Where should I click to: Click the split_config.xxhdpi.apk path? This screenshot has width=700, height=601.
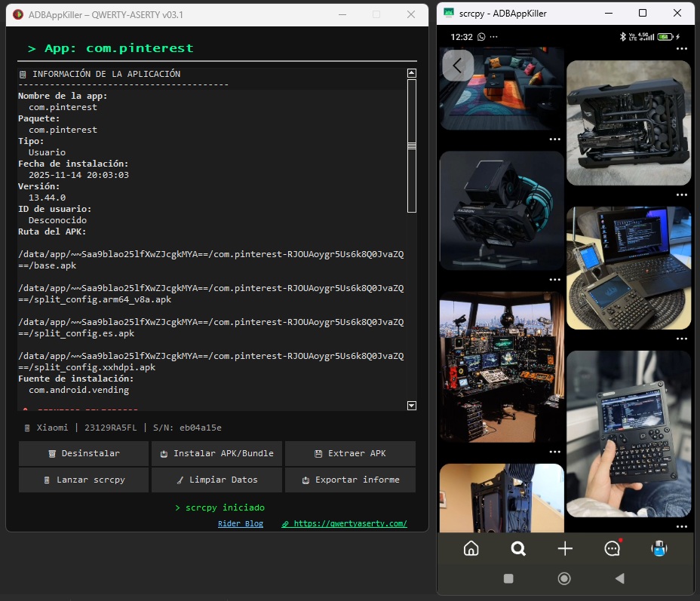point(210,361)
